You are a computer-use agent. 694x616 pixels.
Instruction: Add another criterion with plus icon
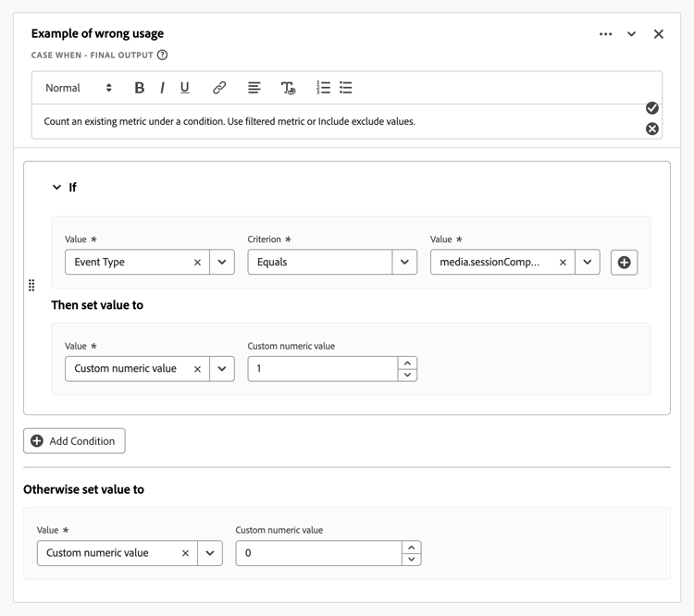(x=624, y=263)
